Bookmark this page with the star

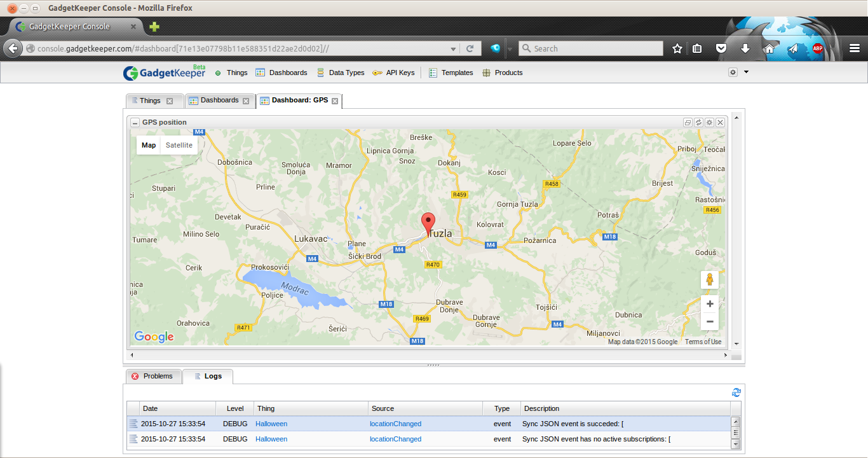[677, 48]
